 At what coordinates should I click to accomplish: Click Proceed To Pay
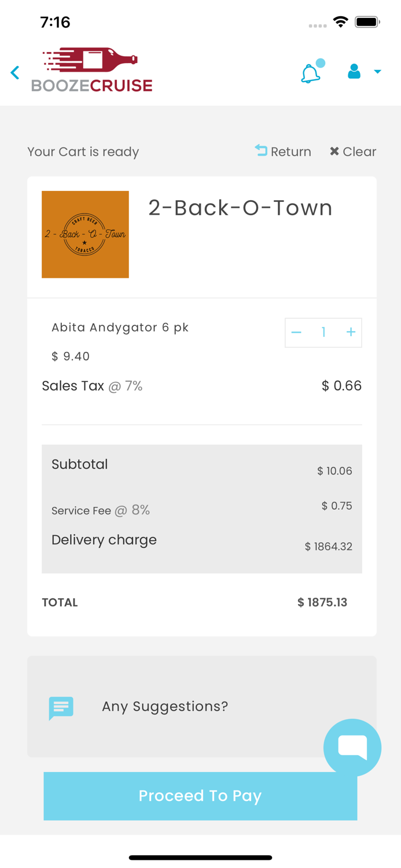(200, 796)
